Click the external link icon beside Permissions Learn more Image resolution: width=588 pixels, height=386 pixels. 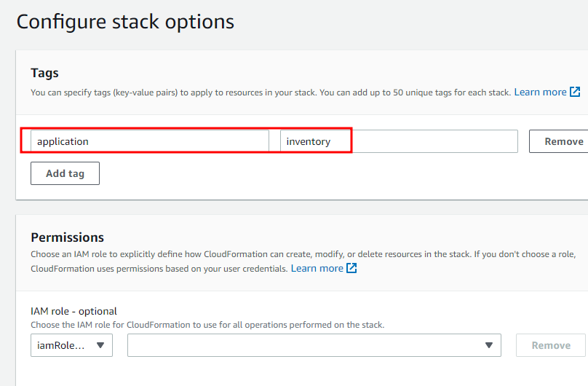[351, 269]
